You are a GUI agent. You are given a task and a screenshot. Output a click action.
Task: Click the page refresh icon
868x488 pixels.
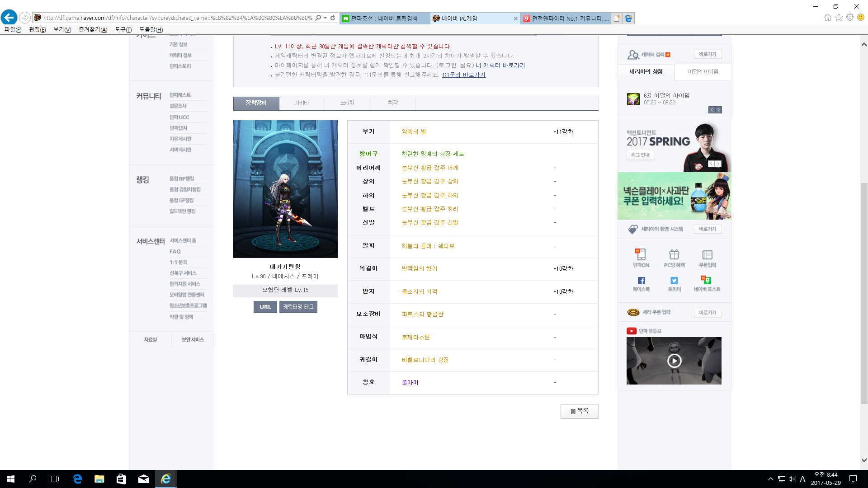333,18
